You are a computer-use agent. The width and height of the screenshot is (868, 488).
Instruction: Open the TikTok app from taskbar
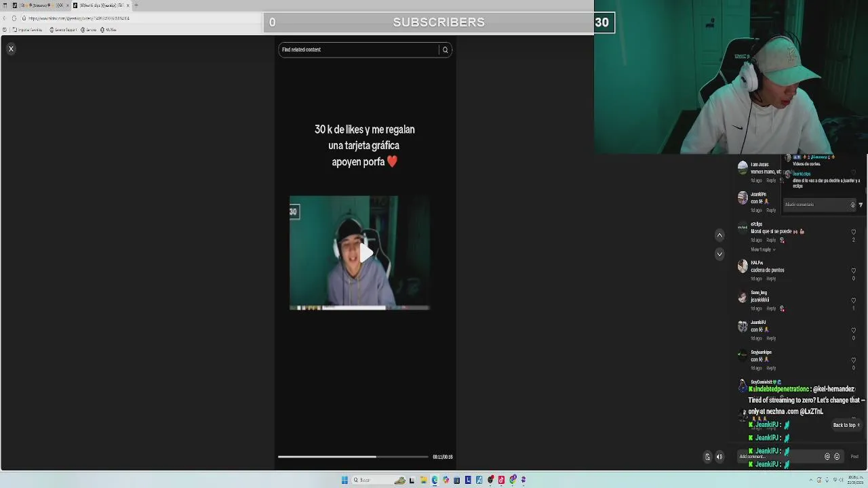[x=501, y=480]
